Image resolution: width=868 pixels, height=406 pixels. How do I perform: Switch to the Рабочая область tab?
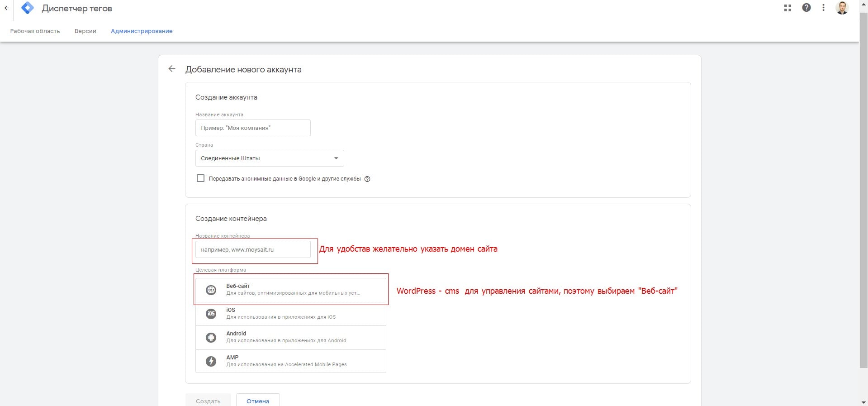35,31
